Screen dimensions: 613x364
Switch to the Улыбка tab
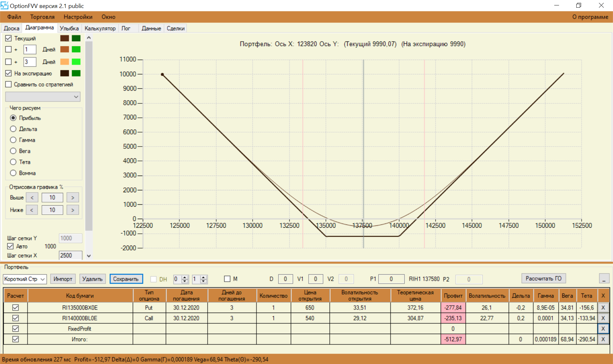pos(69,28)
